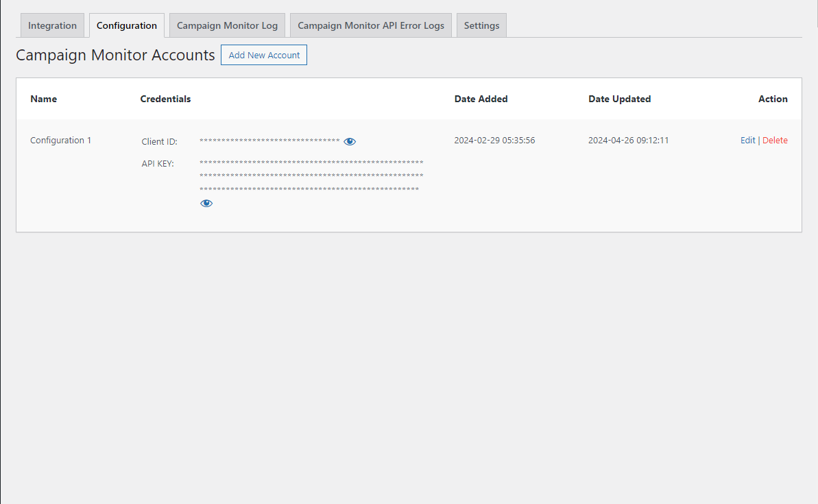Switch to the Integration tab
This screenshot has height=504, width=818.
coord(52,25)
